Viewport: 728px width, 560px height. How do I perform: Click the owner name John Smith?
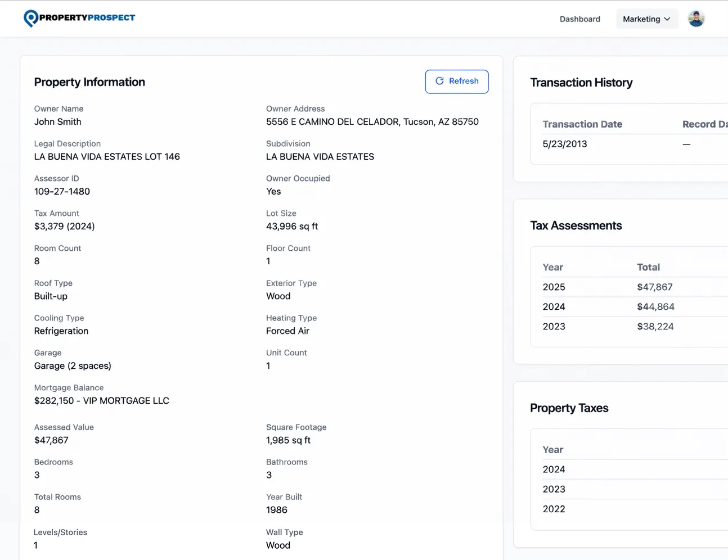(57, 121)
